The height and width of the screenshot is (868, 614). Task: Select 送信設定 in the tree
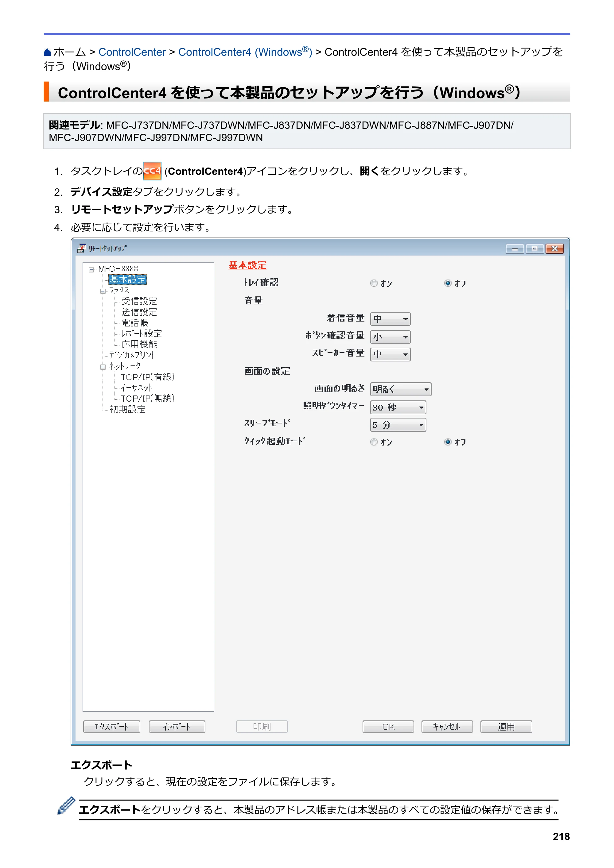click(x=139, y=312)
